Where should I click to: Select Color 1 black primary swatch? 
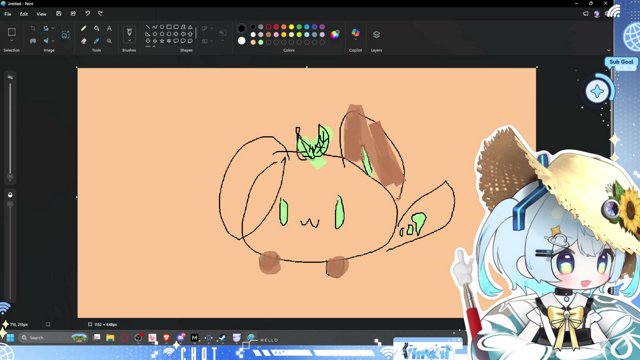(x=242, y=28)
